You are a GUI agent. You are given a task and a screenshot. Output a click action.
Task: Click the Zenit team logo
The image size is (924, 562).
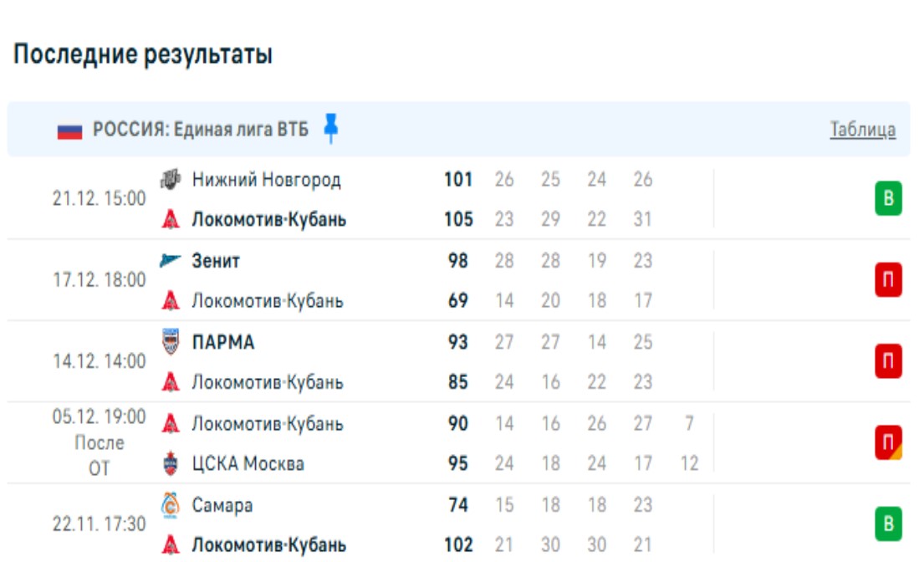click(171, 260)
